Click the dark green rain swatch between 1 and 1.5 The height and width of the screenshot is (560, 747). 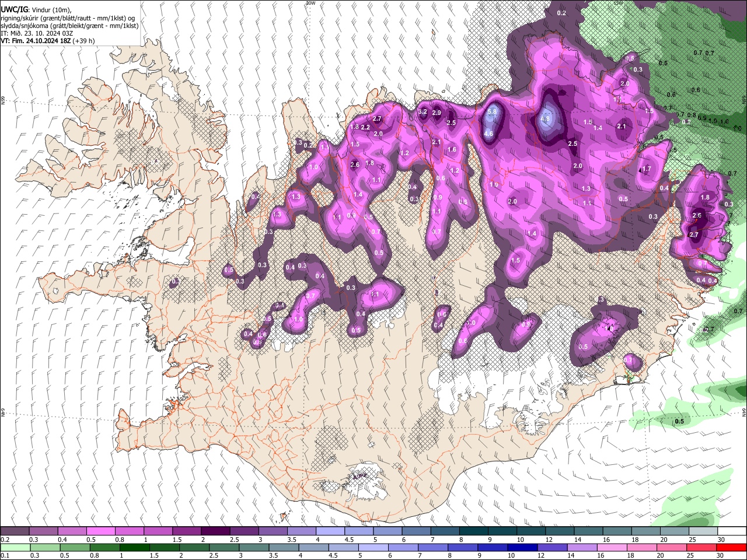135,547
